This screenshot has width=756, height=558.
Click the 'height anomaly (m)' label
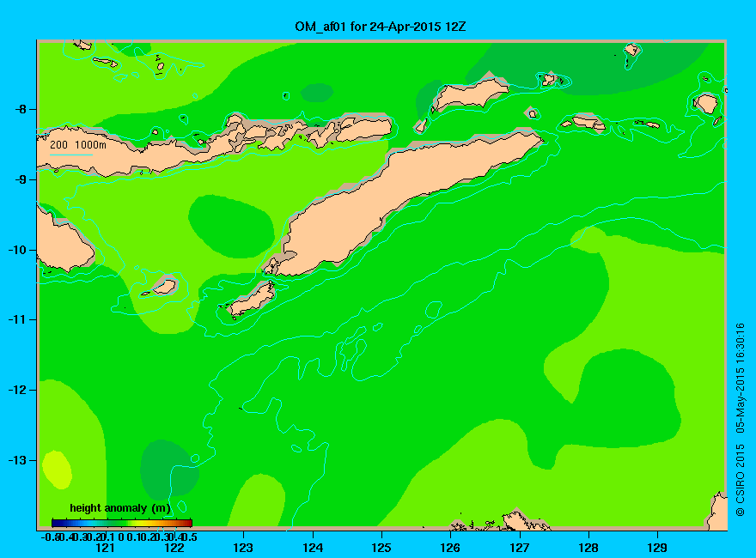[120, 508]
